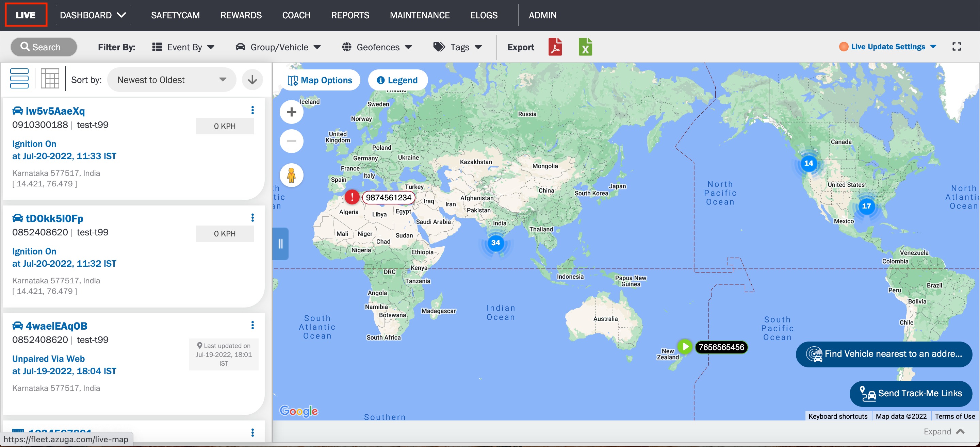Click red alert marker for 9874561234
The height and width of the screenshot is (447, 980).
[352, 197]
